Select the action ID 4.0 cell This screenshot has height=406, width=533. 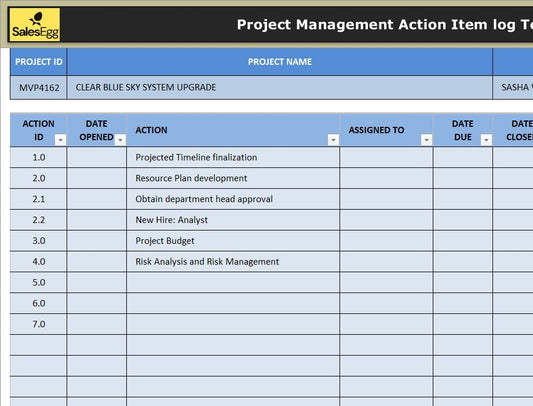coord(39,261)
